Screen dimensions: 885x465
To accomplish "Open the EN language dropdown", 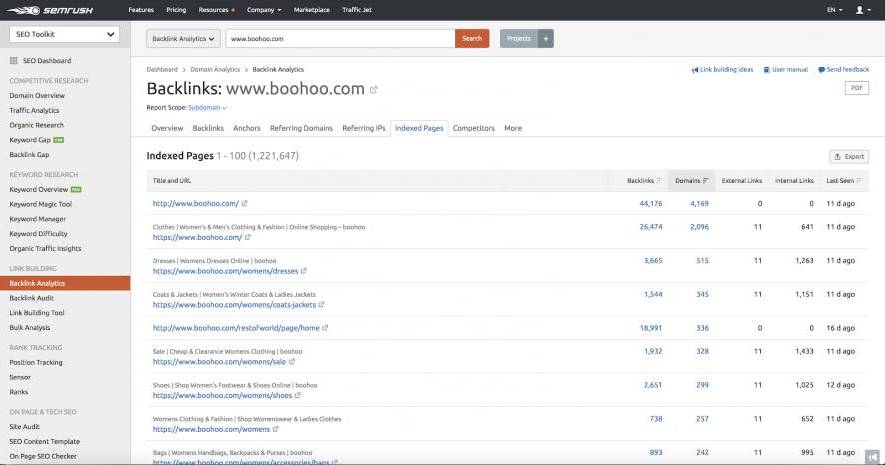I will coord(834,10).
